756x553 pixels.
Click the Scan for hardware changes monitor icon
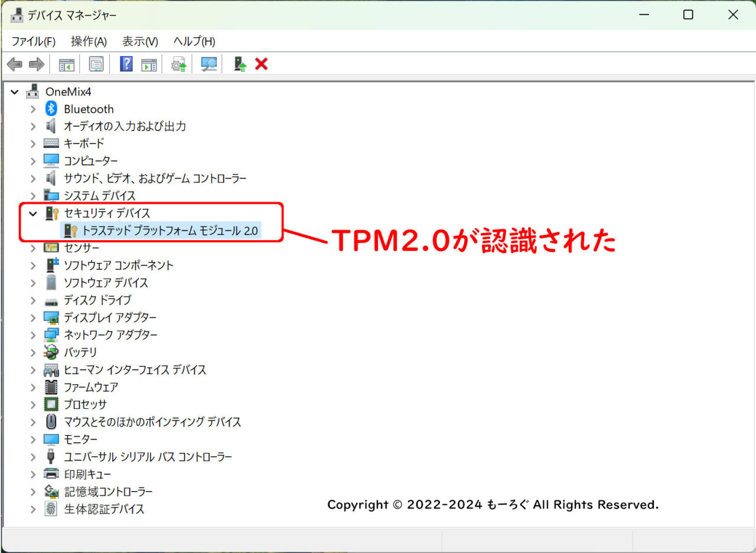point(208,64)
